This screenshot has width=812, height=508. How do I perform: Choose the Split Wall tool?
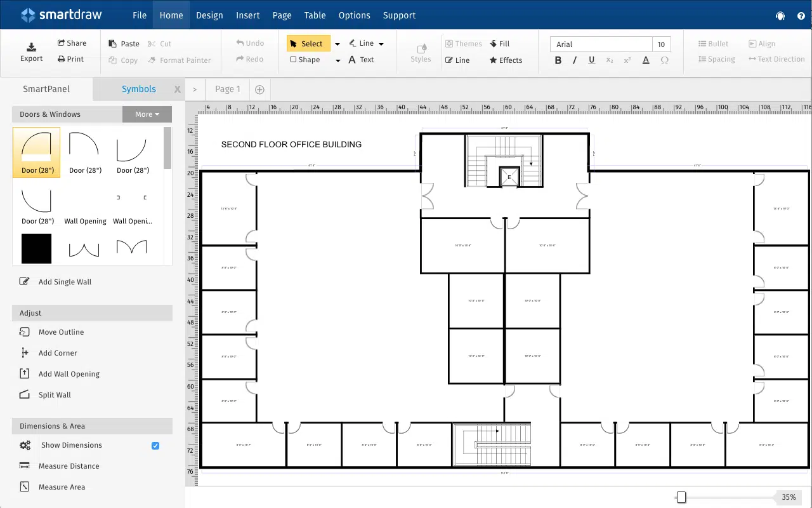coord(55,395)
